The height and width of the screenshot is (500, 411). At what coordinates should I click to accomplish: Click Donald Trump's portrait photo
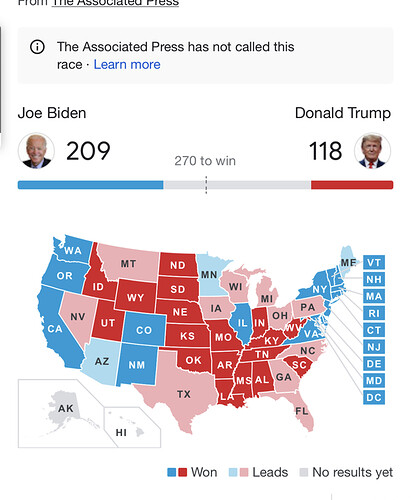click(x=372, y=150)
